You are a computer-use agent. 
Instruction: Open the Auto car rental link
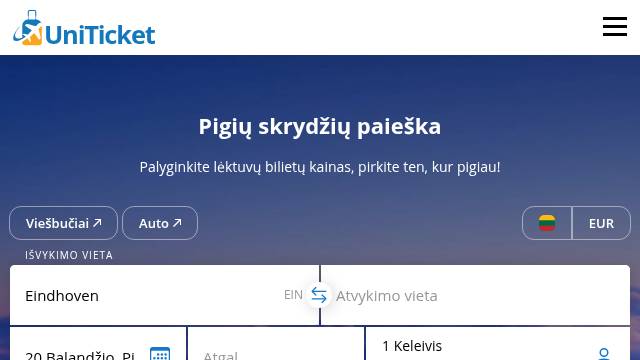point(160,223)
